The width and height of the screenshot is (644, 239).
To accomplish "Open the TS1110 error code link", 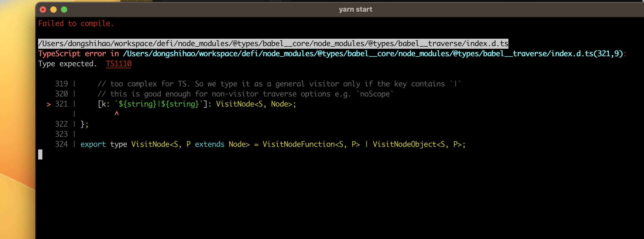I will [x=119, y=63].
